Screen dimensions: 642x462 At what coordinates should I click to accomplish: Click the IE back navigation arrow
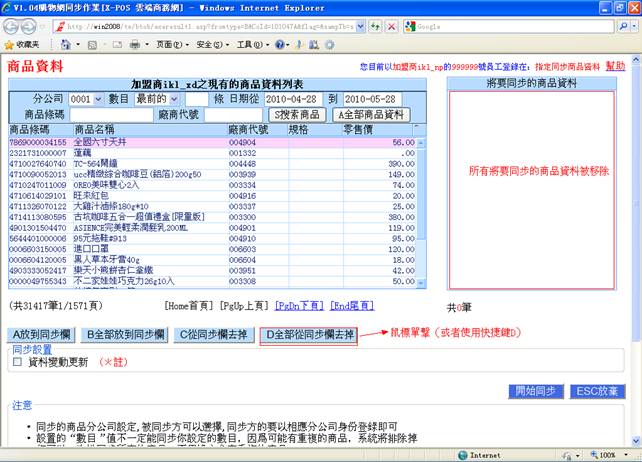[13, 26]
